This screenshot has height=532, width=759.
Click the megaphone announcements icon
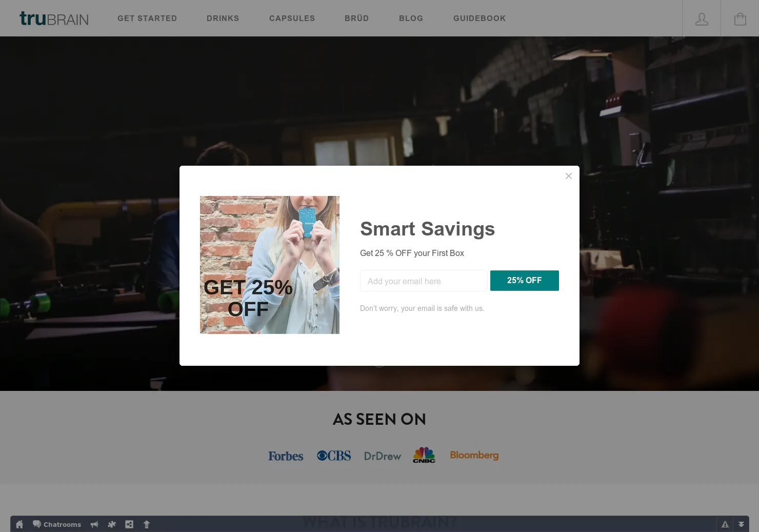[94, 524]
